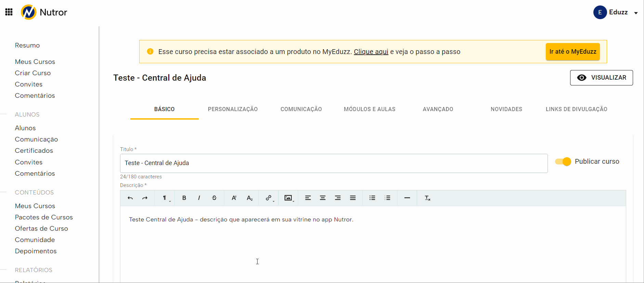Insert a bulleted list

[372, 198]
